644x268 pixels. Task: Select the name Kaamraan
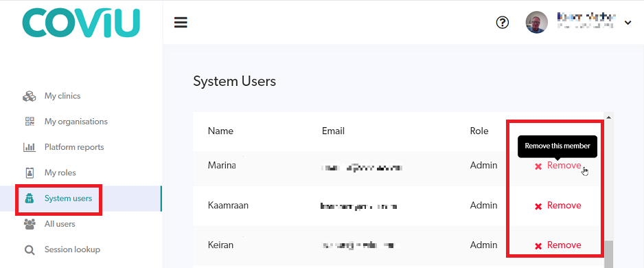tap(228, 205)
